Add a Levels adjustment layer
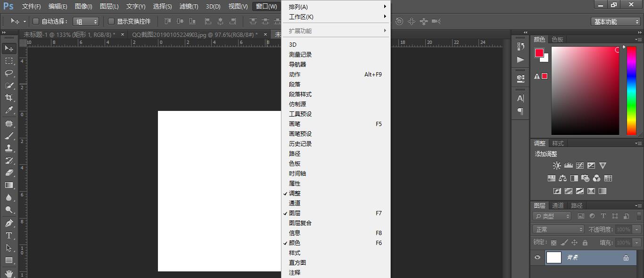Viewport: 644px width, 278px height. 568,165
